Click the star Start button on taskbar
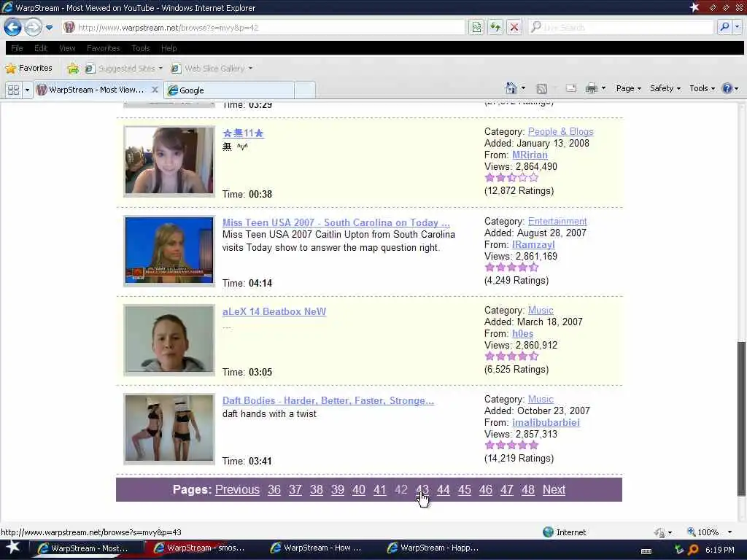The image size is (747, 560). pos(12,547)
